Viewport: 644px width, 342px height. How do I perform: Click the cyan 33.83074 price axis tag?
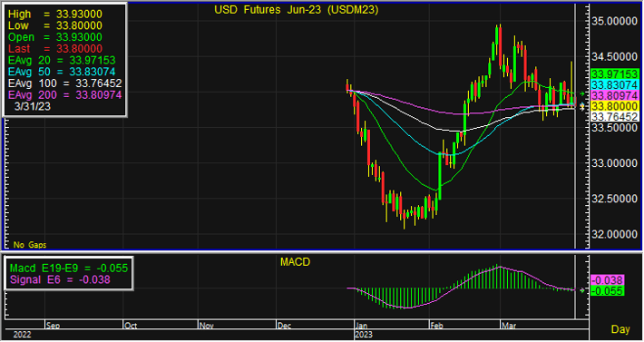click(614, 85)
